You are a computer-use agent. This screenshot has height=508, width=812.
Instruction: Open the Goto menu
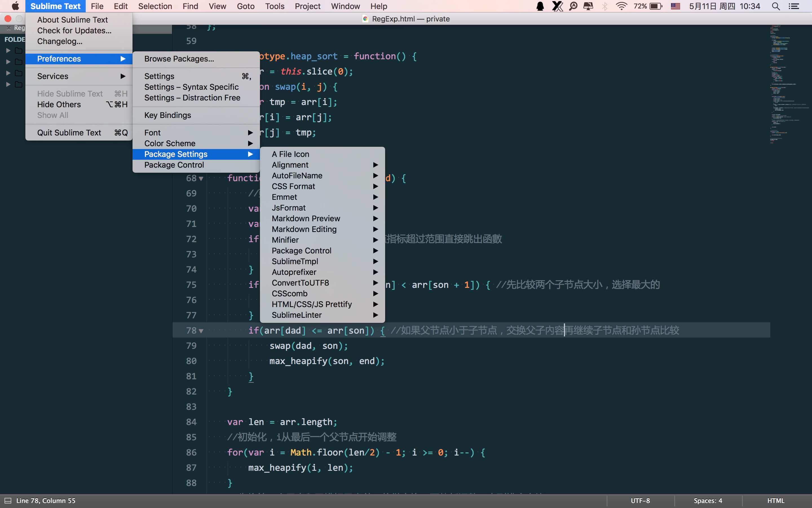(246, 6)
